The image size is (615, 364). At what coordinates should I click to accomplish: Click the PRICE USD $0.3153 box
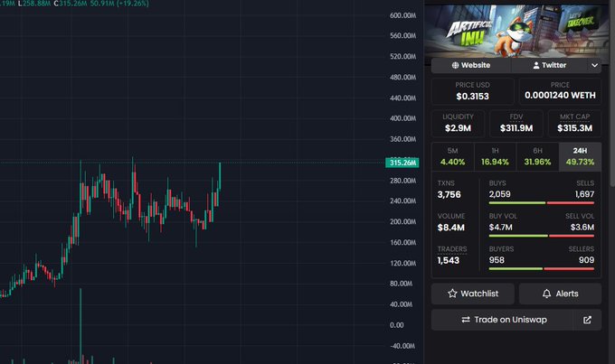click(x=473, y=91)
